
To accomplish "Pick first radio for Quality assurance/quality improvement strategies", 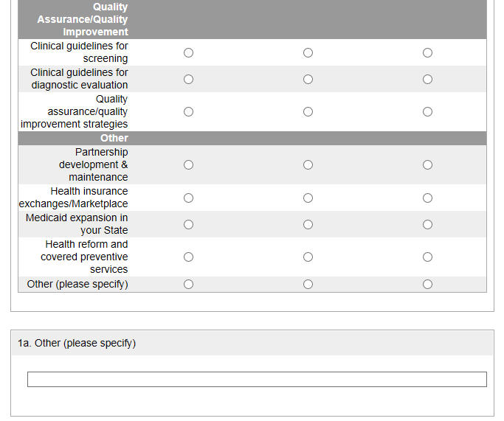I will 188,111.
